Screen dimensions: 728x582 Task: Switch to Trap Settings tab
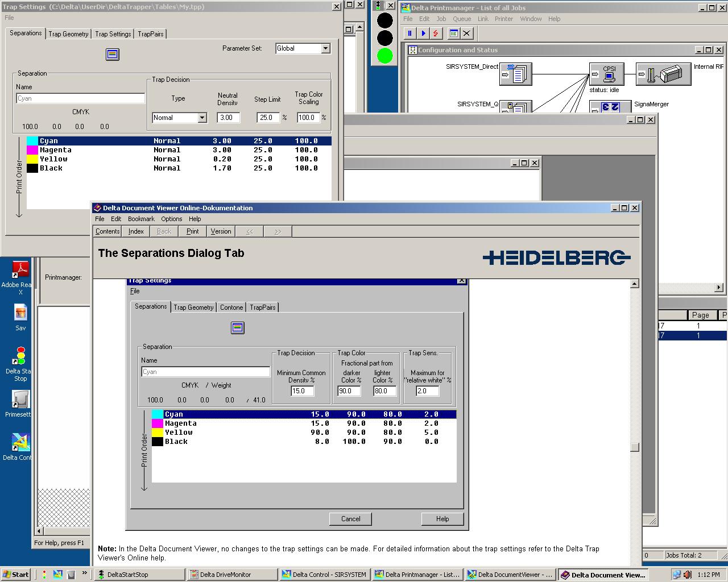(113, 34)
